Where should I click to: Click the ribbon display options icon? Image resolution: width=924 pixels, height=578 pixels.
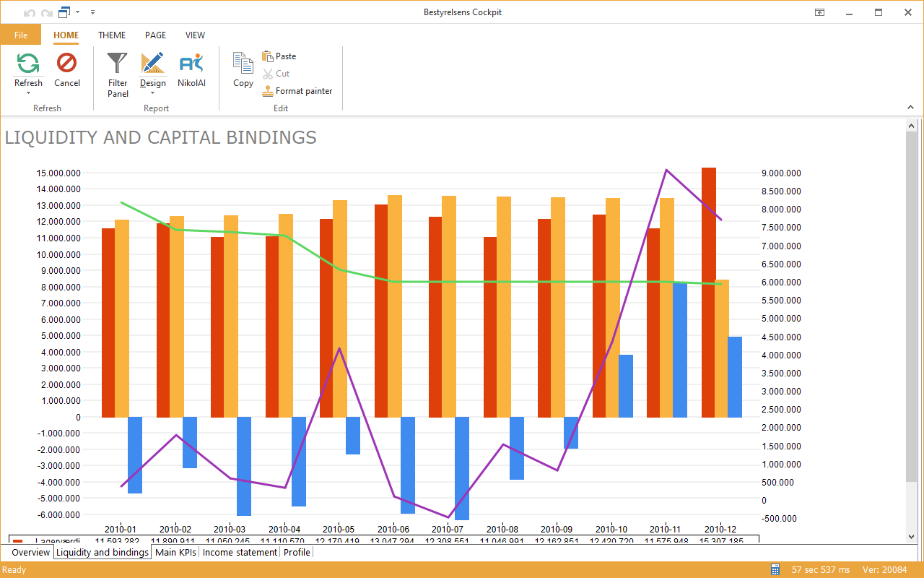pyautogui.click(x=820, y=12)
